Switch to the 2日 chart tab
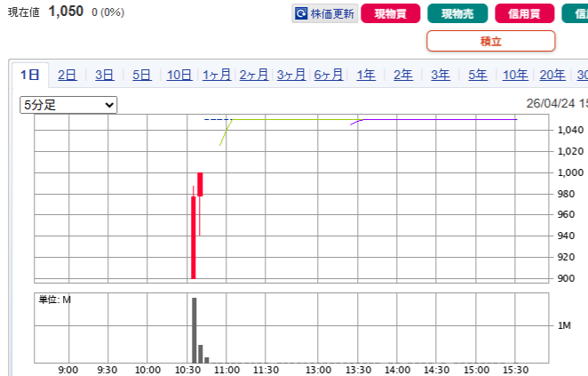 (67, 76)
